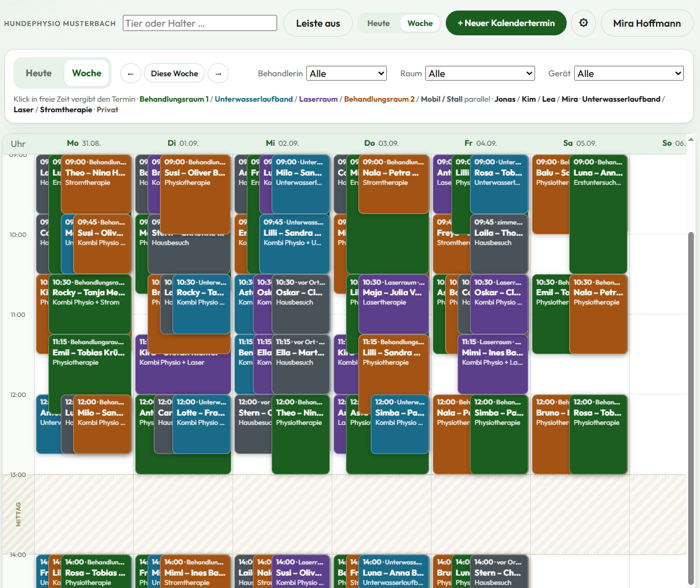Open Saturday 10:30 'Nala – Petr...' Physiotherapie
The image size is (700, 588).
tap(598, 314)
